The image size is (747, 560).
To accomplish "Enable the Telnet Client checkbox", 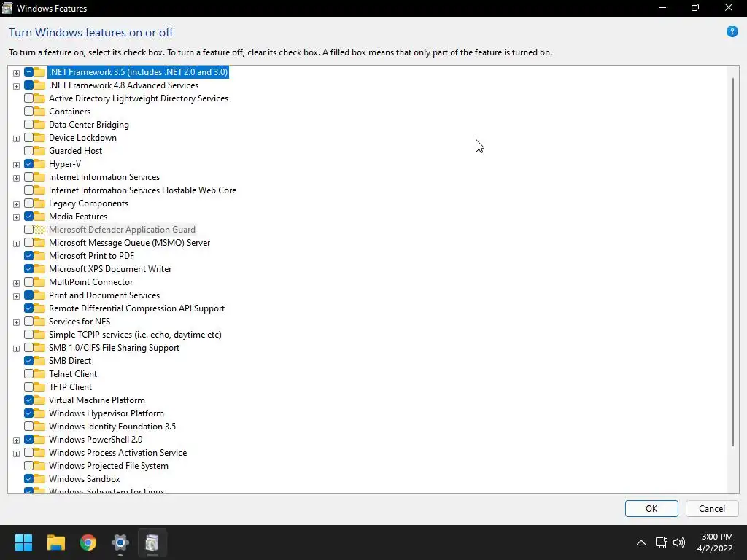I will click(28, 374).
